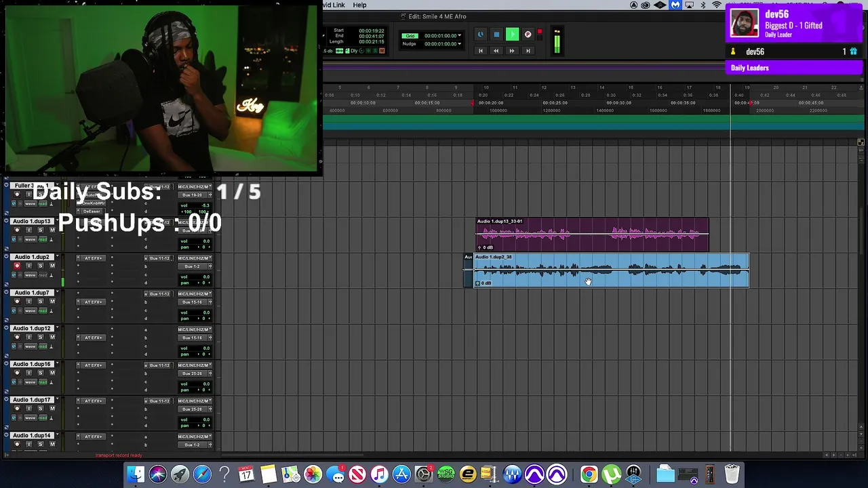Launch Siri from the Dock
Screen dimensions: 868x488
pyautogui.click(x=158, y=474)
